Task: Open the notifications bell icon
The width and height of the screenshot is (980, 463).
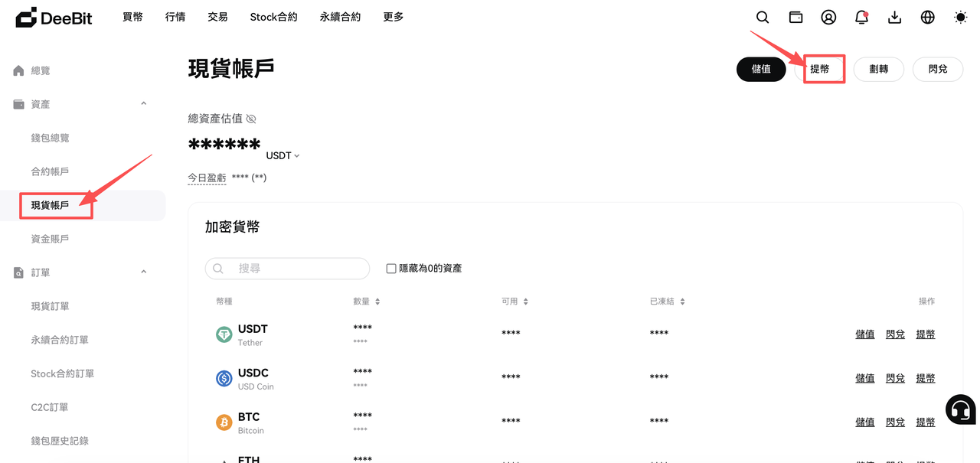Action: tap(861, 17)
